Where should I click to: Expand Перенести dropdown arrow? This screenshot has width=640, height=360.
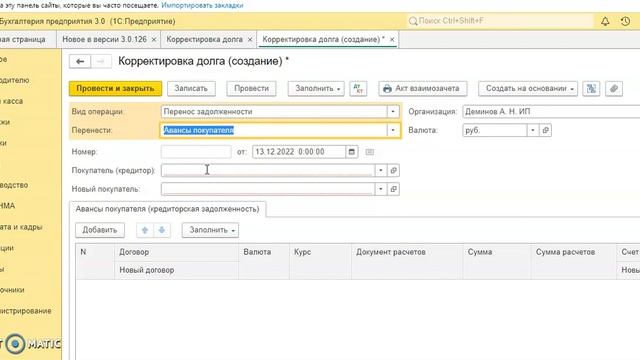click(393, 130)
